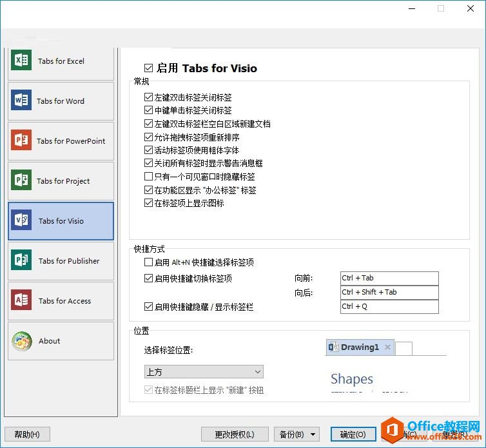
Task: Toggle 启用快捷键切换标签项 checkbox
Action: click(148, 278)
